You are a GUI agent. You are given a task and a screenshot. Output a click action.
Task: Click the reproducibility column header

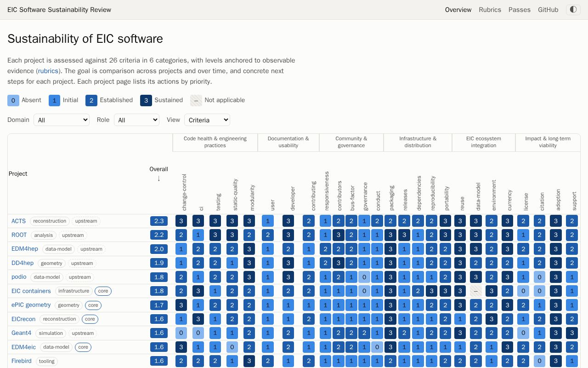433,193
